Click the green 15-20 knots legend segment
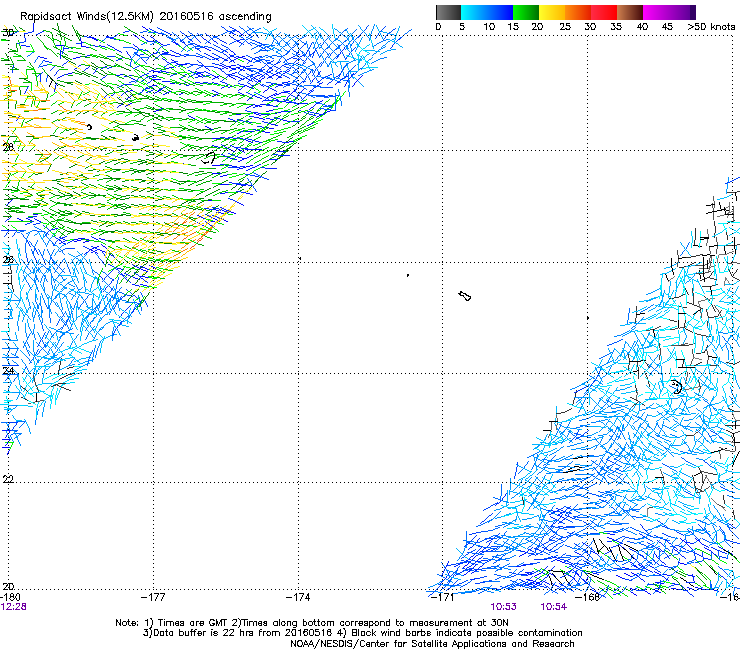Image resolution: width=740 pixels, height=650 pixels. (526, 12)
